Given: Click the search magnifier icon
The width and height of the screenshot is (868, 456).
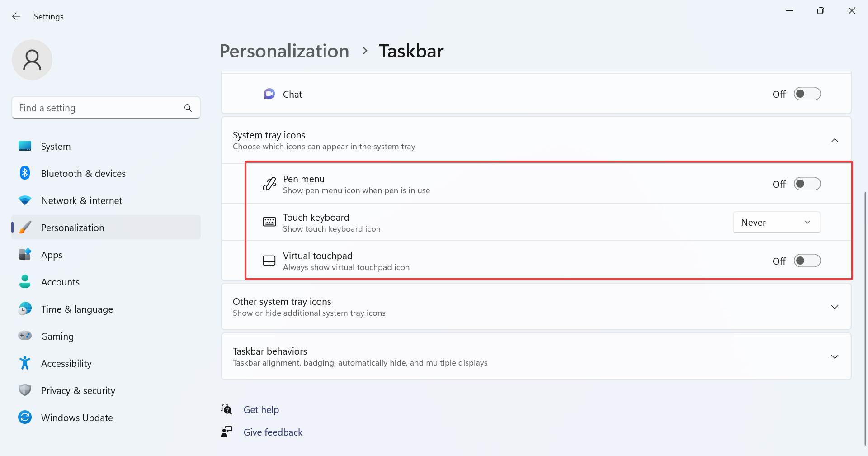Looking at the screenshot, I should [x=188, y=108].
